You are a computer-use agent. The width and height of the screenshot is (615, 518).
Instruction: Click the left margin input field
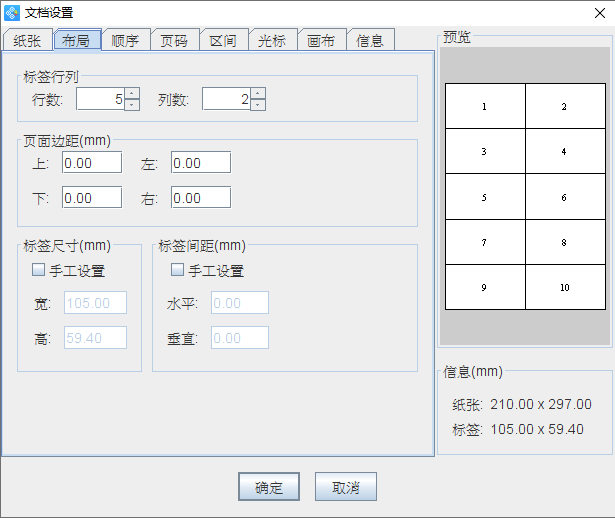click(x=200, y=163)
